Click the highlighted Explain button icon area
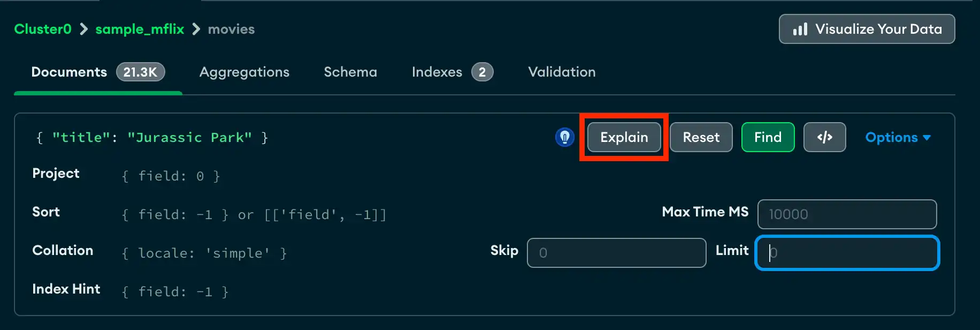This screenshot has width=980, height=330. (623, 137)
